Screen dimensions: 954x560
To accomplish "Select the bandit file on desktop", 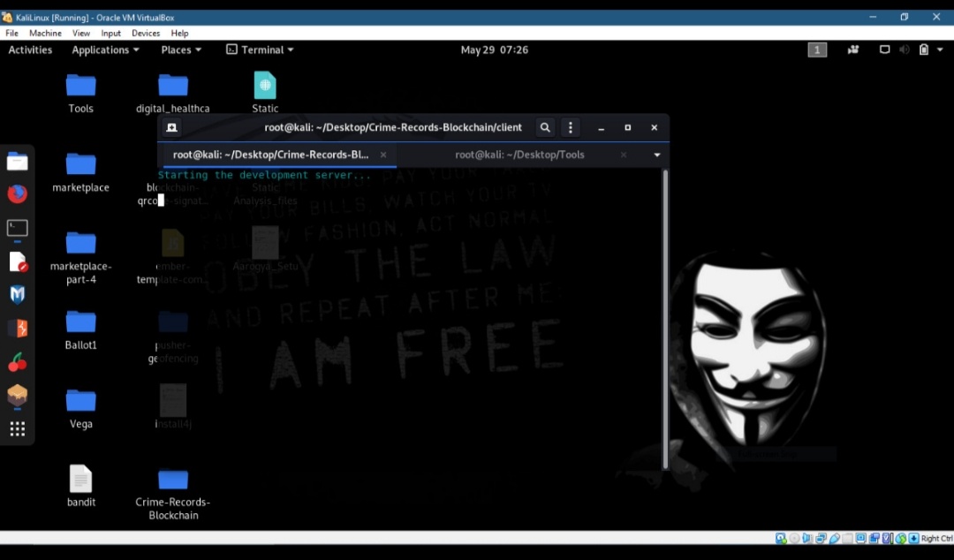I will [81, 487].
